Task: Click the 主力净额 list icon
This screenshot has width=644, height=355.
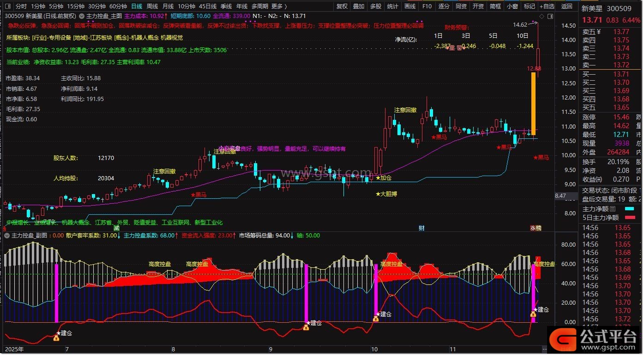Action: tap(613, 209)
